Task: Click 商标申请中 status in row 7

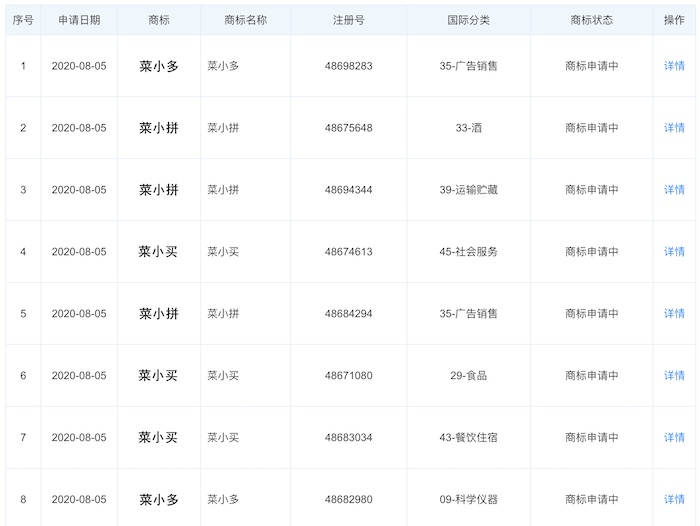Action: coord(591,438)
